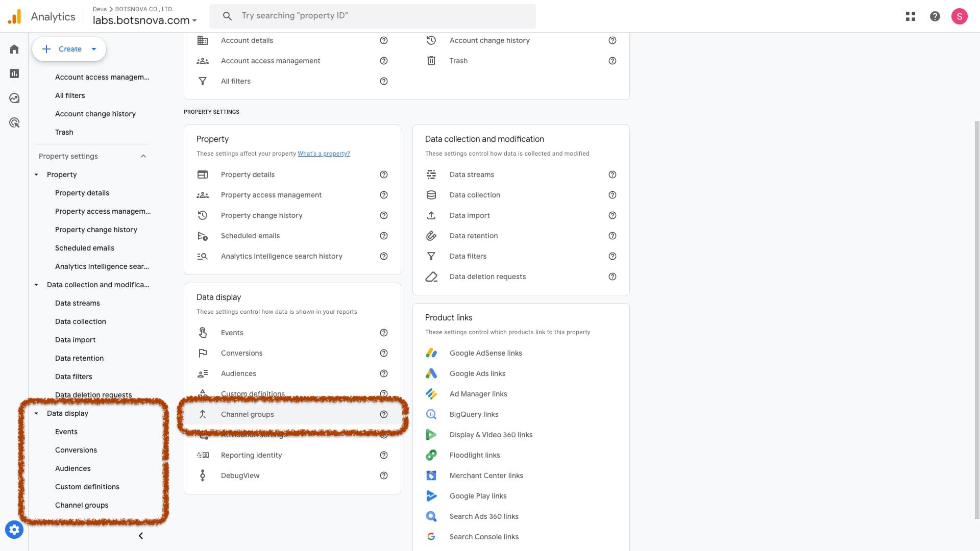Click the search box for property ID
This screenshot has width=980, height=551.
(373, 16)
